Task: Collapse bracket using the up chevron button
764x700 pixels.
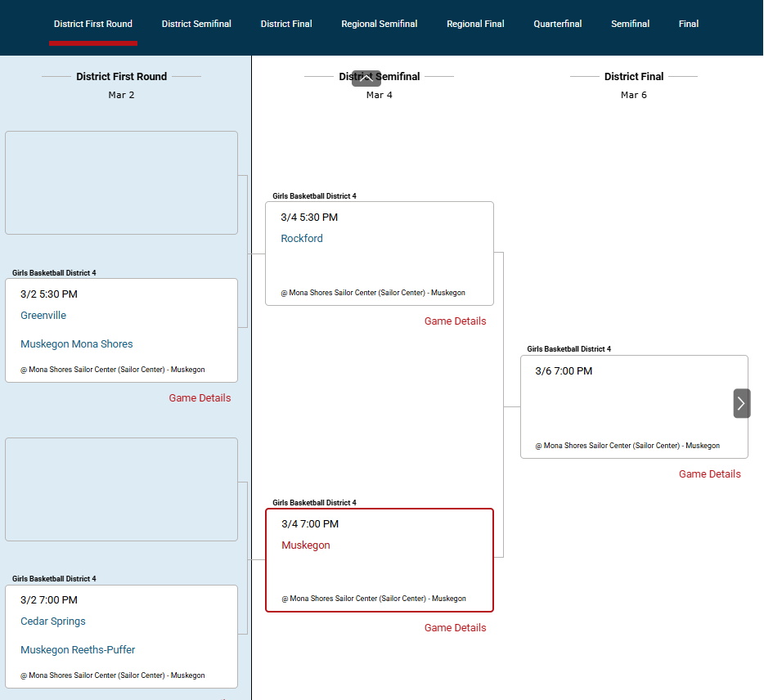Action: [x=366, y=79]
